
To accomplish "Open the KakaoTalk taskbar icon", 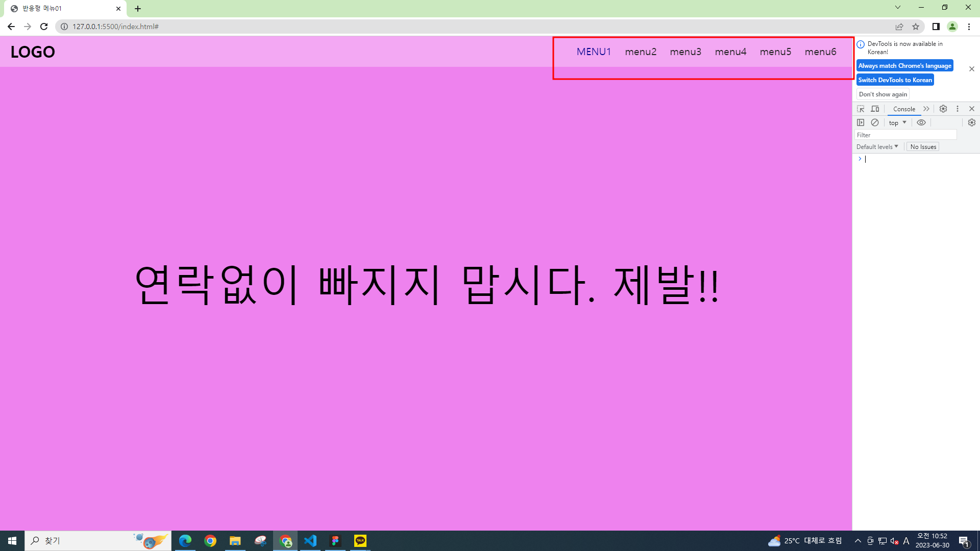I will pyautogui.click(x=360, y=540).
